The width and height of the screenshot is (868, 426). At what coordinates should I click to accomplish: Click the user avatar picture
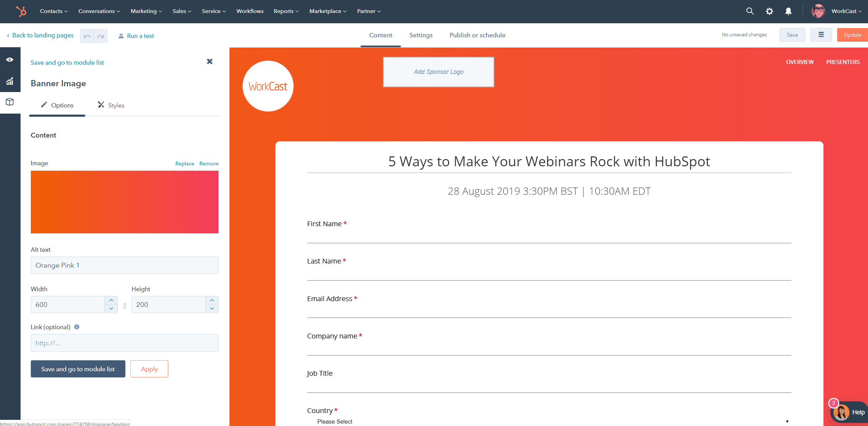pyautogui.click(x=818, y=11)
